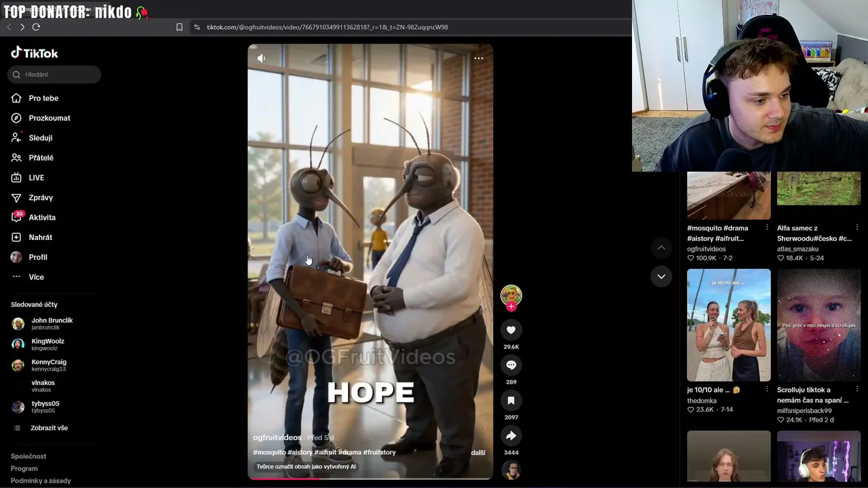Open the 'Scrolluju tiktok' video thumbnail
Screen dimensions: 868x488
[818, 325]
